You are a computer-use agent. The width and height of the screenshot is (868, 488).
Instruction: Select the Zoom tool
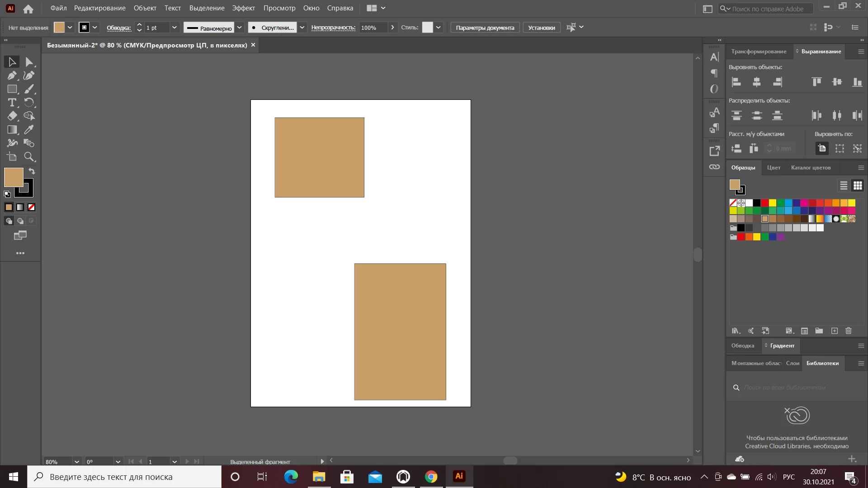tap(29, 157)
